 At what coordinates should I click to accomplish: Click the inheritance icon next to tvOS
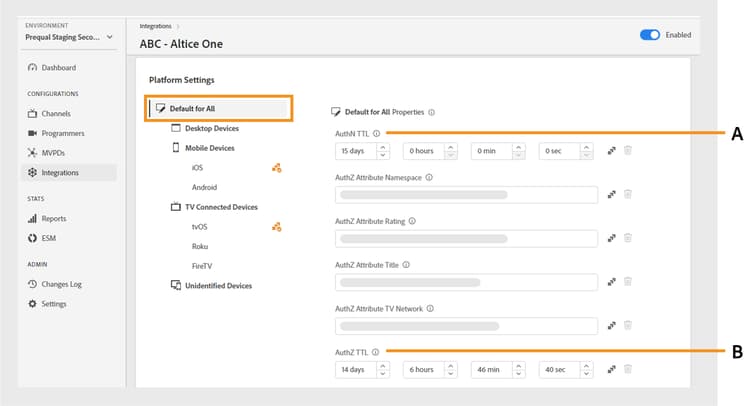(276, 226)
